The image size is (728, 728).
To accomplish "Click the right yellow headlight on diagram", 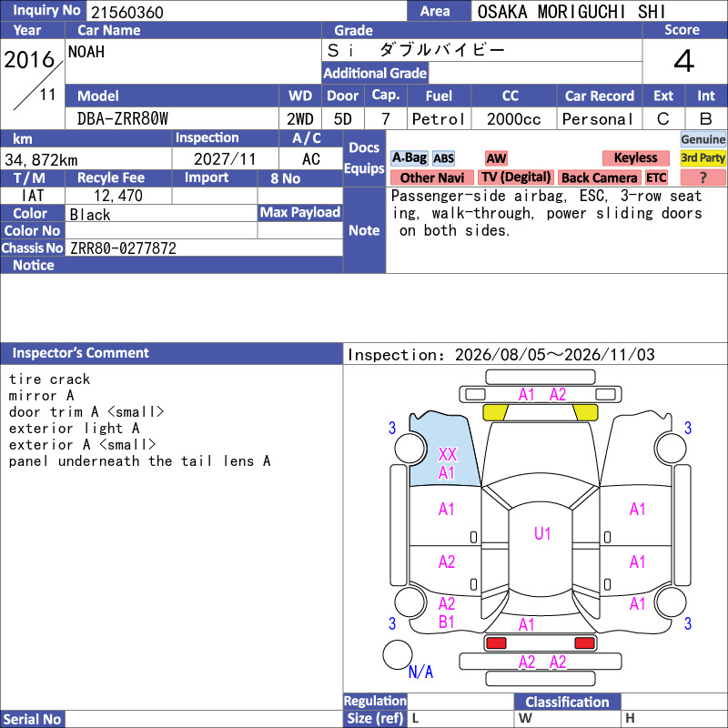I will pyautogui.click(x=585, y=412).
